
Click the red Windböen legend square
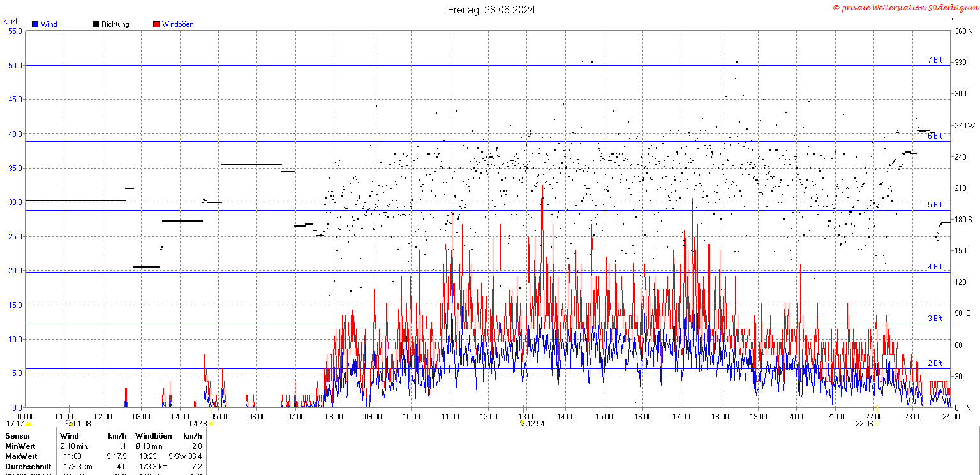pyautogui.click(x=156, y=24)
